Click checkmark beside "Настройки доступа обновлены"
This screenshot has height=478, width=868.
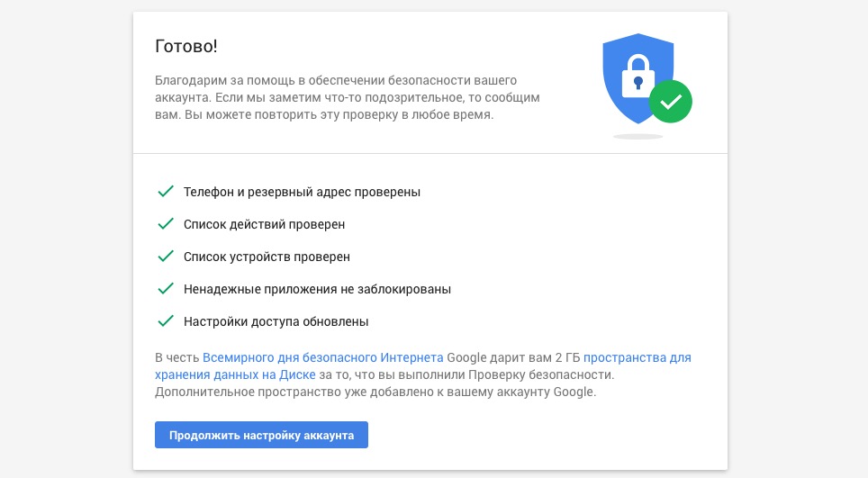click(x=165, y=321)
